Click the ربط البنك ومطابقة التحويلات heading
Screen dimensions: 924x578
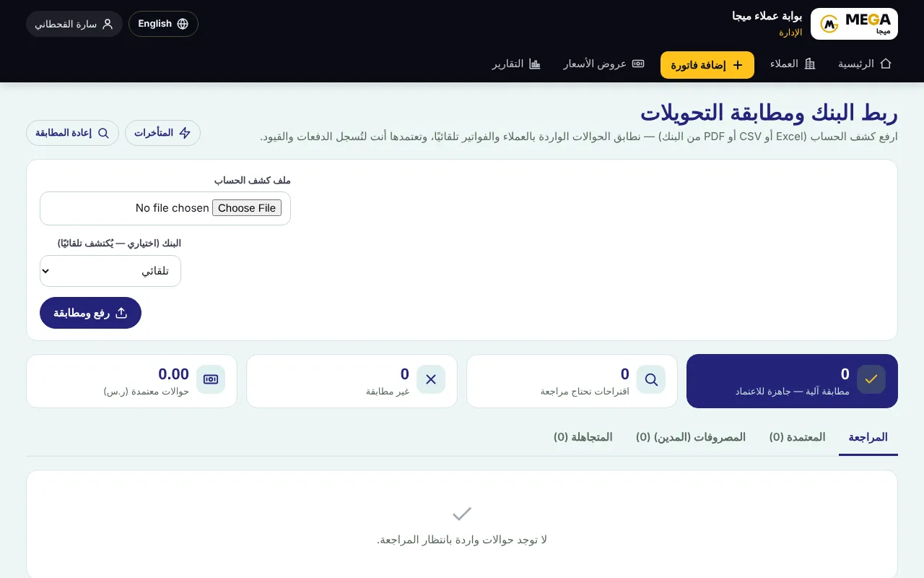[769, 113]
